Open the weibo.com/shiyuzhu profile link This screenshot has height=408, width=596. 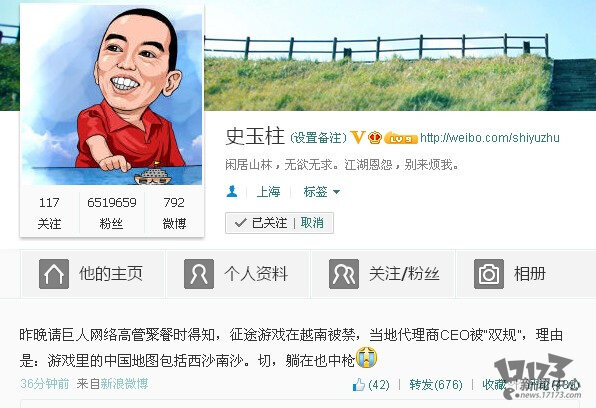490,137
